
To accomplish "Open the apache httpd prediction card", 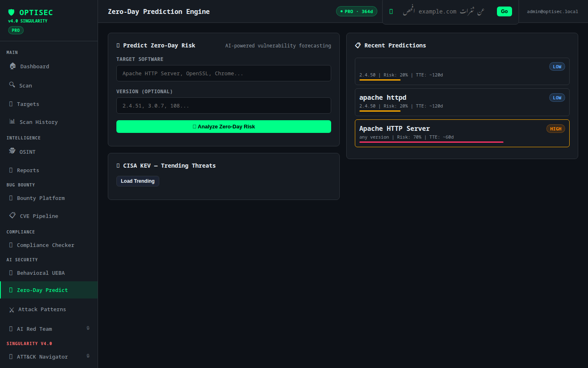I will coord(462,102).
